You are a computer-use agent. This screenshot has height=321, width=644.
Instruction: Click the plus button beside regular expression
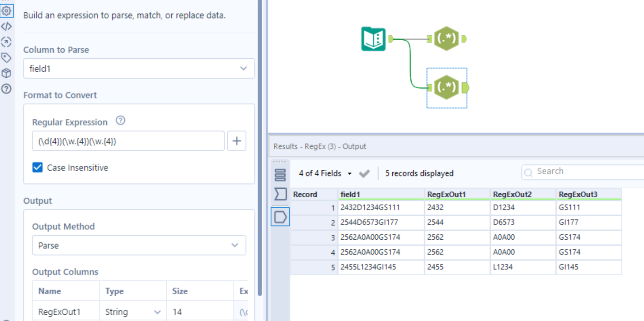236,141
